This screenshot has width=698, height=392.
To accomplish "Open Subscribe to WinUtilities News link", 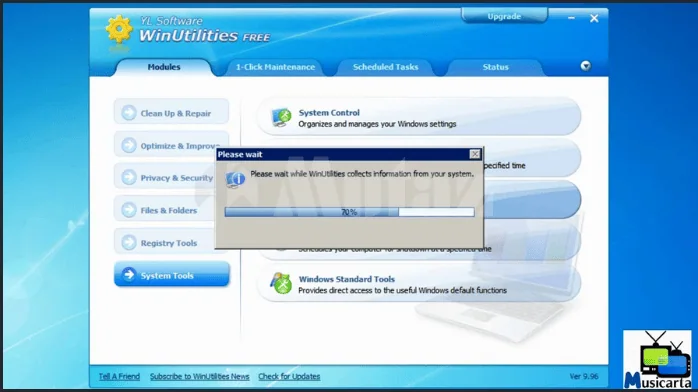I will click(199, 376).
